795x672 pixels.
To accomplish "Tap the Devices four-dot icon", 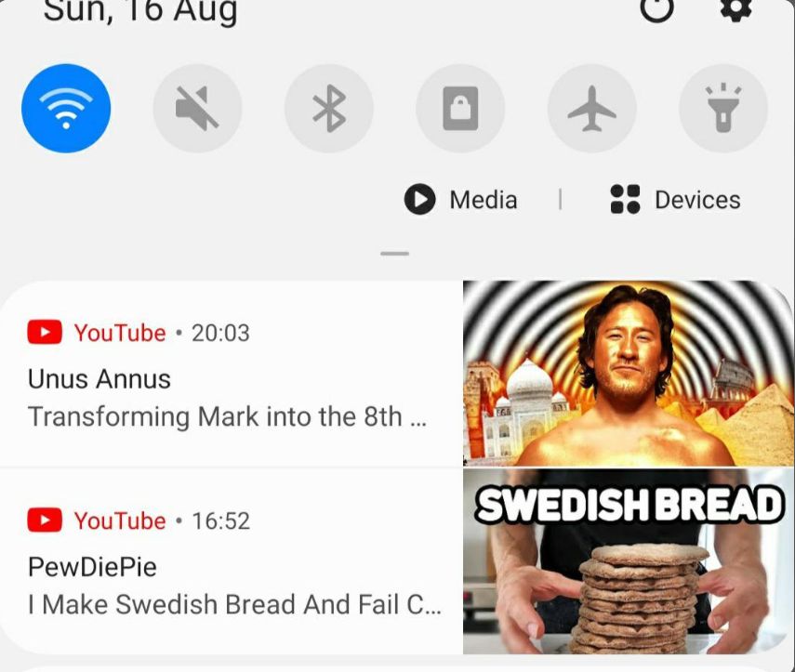I will (x=625, y=199).
